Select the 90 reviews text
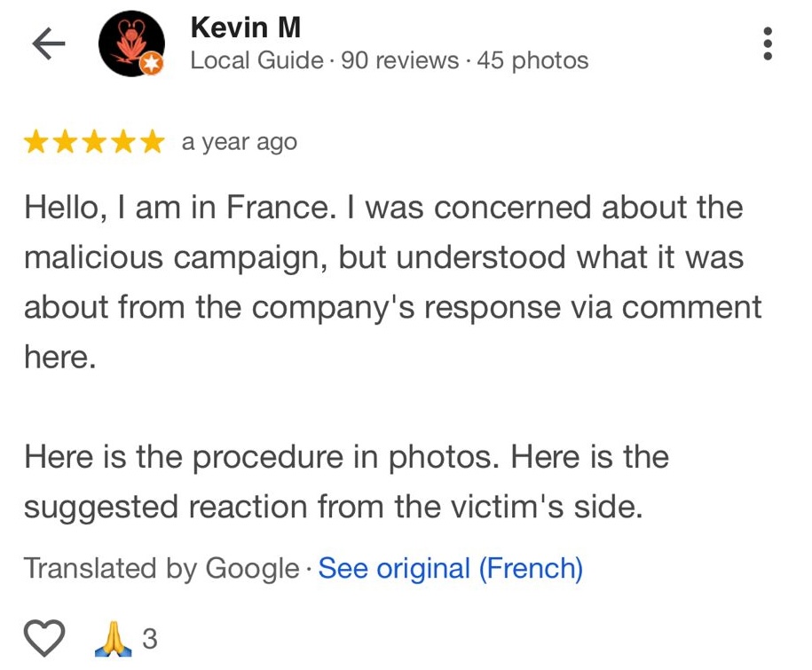812x670 pixels. tap(399, 60)
